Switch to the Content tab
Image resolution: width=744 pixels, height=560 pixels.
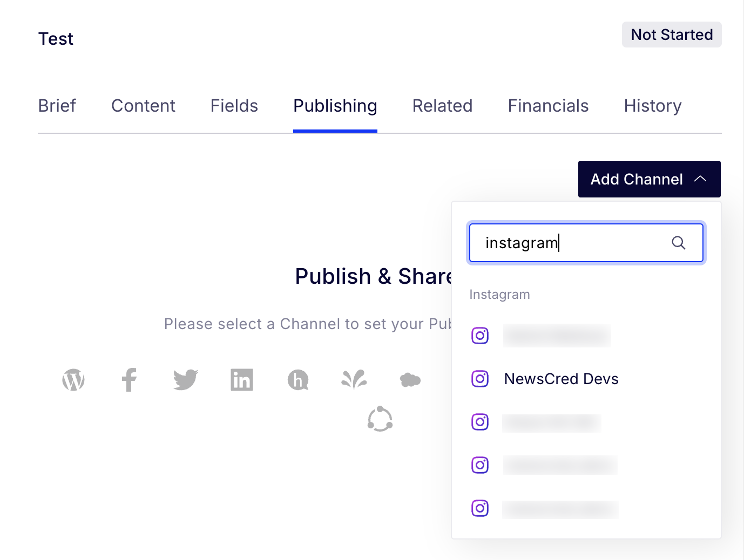[x=143, y=106]
